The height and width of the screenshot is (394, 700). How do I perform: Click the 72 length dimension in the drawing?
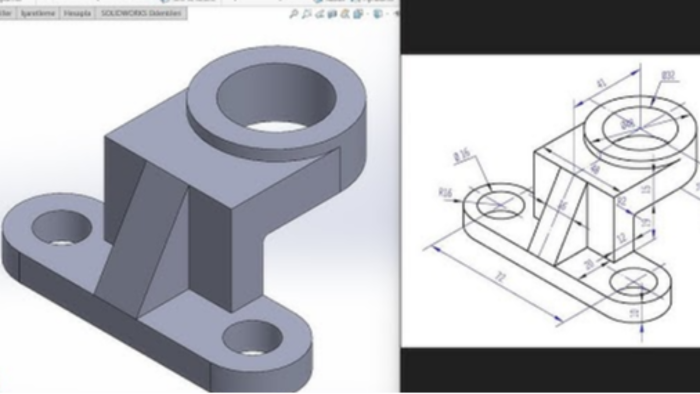[x=500, y=277]
